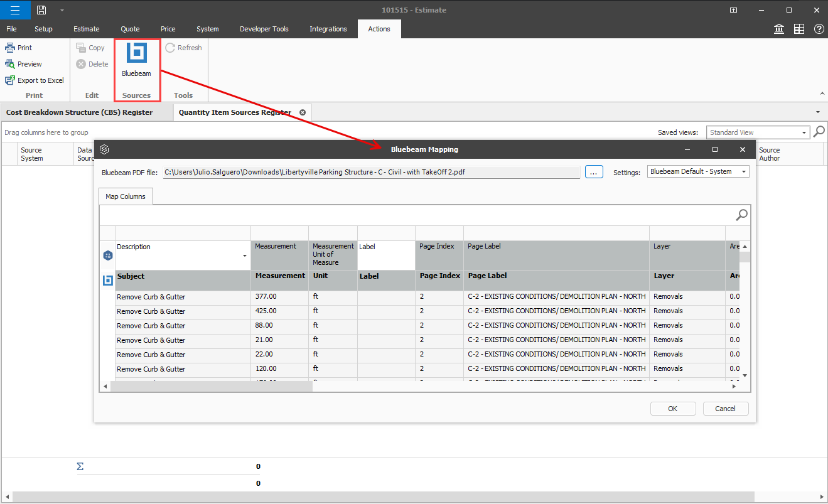This screenshot has width=828, height=504.
Task: Click the browse button beside Bluebeam PDF file
Action: click(593, 171)
